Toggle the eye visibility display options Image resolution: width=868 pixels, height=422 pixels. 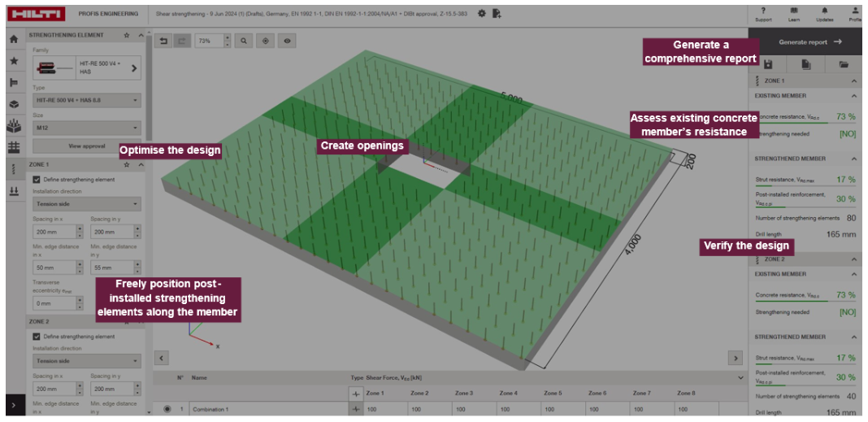(x=287, y=41)
